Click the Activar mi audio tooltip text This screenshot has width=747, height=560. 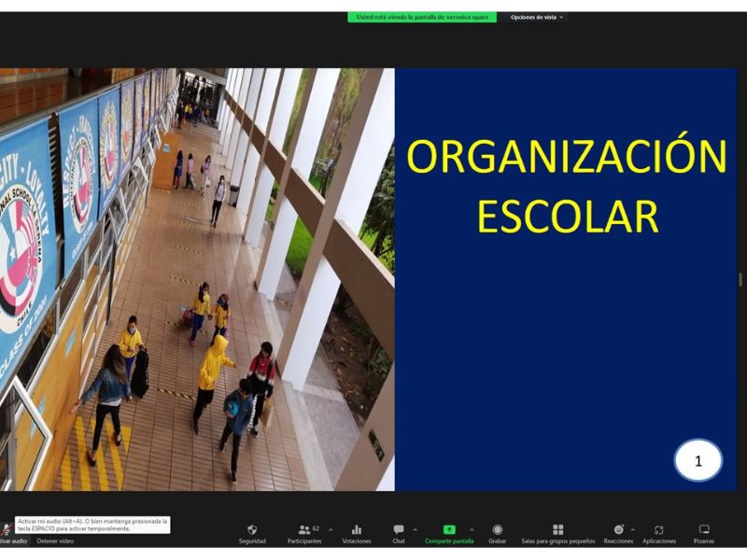pos(92,525)
